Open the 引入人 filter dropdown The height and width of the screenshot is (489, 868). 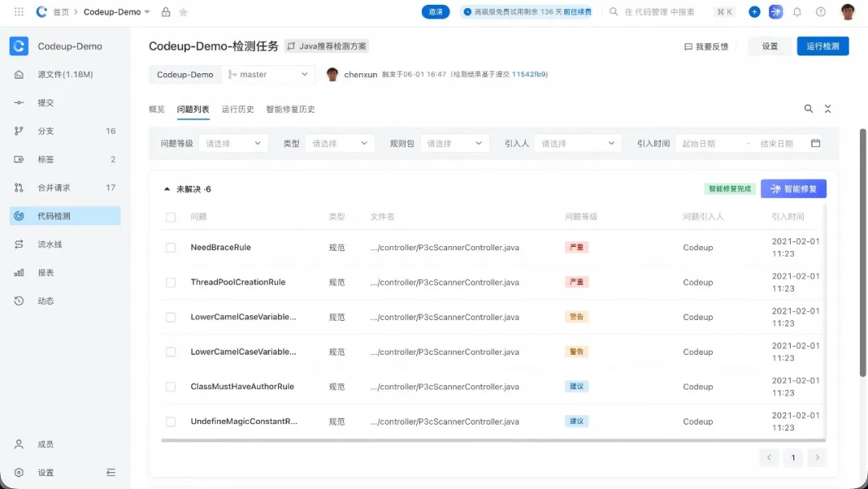[x=578, y=143]
